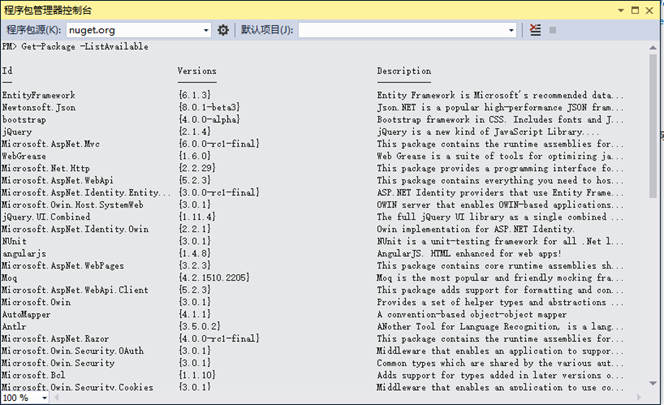
Task: Expand the package source nuget.org dropdown
Action: 206,30
